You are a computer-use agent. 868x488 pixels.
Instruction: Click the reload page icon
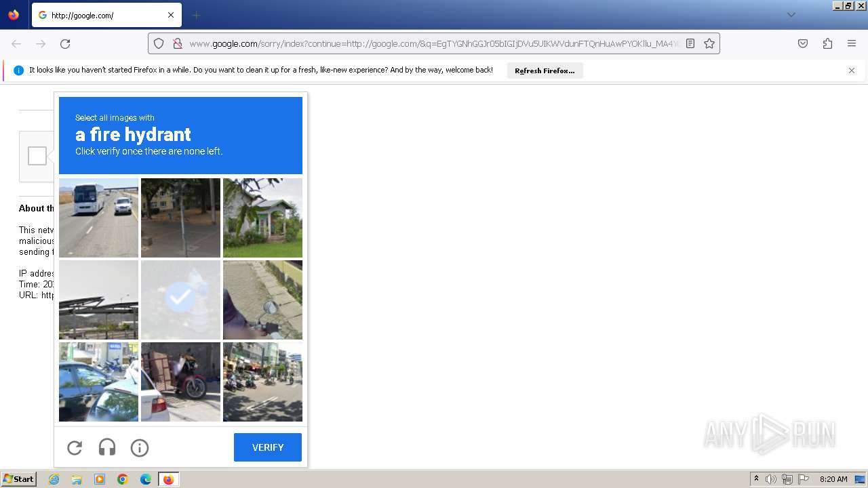(65, 43)
